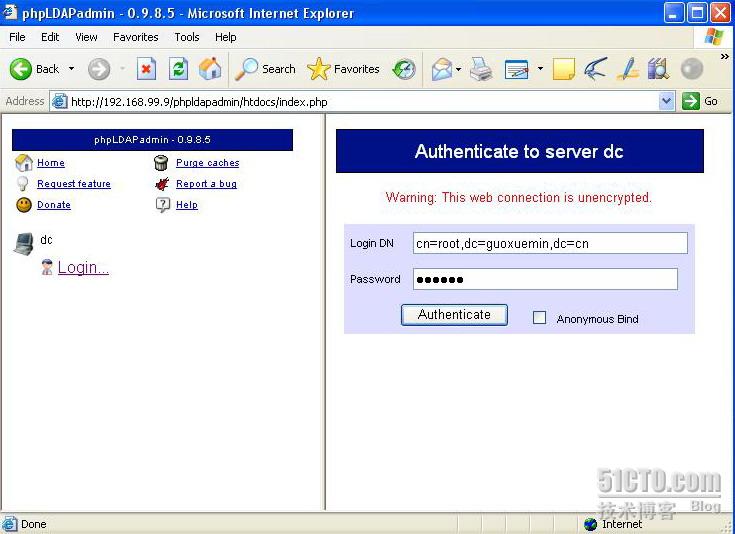Click the Authenticate button

tap(454, 315)
